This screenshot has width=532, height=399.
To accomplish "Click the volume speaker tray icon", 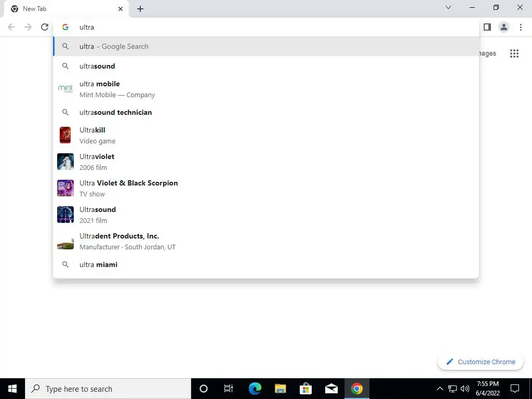I will 465,389.
